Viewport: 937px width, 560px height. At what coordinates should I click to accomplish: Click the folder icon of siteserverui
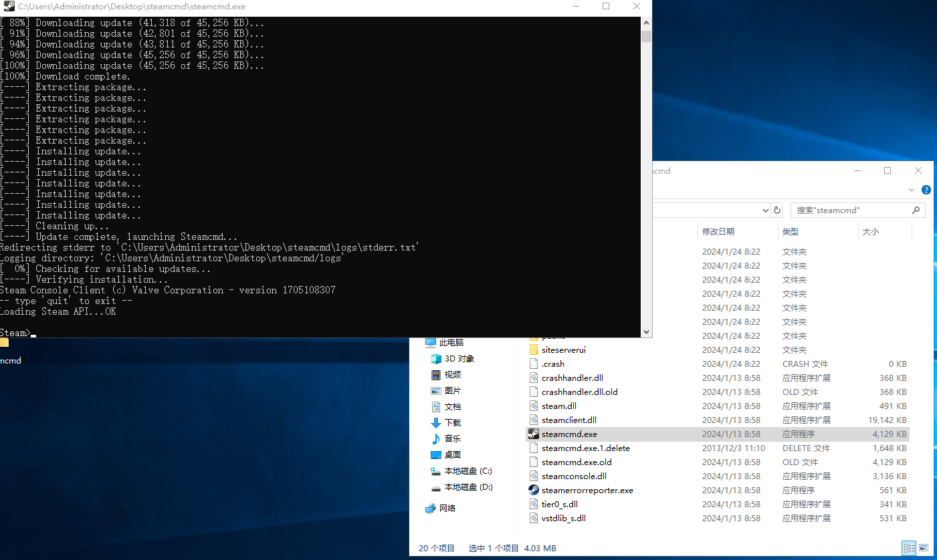[x=534, y=349]
